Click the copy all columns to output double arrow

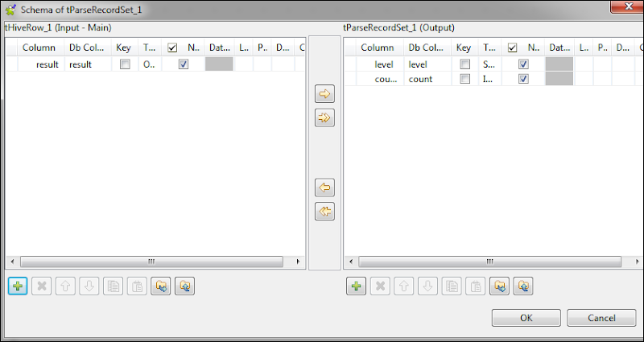click(x=324, y=117)
